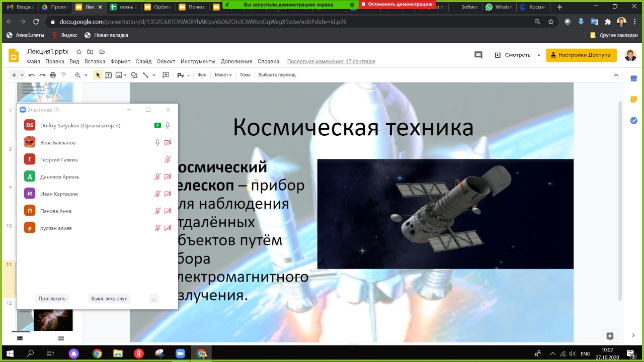644x362 pixels.
Task: Switch to filmstrip view
Action: click(20, 338)
